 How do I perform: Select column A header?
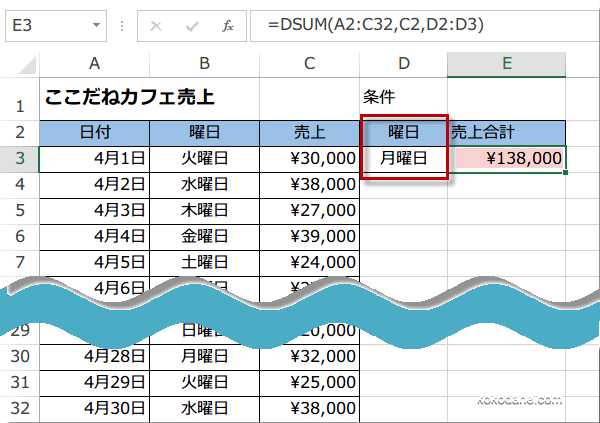(x=95, y=64)
